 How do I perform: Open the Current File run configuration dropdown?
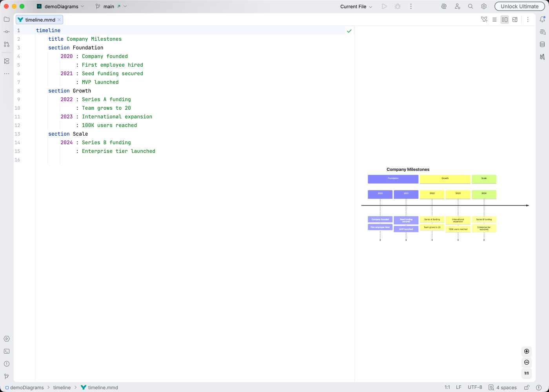point(355,6)
